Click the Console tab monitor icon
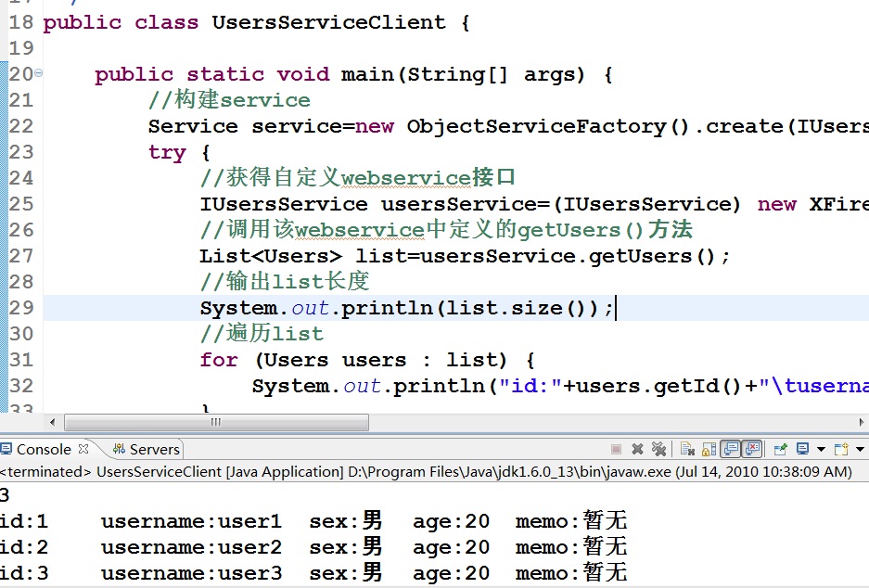Viewport: 869px width, 588px height. pos(6,449)
